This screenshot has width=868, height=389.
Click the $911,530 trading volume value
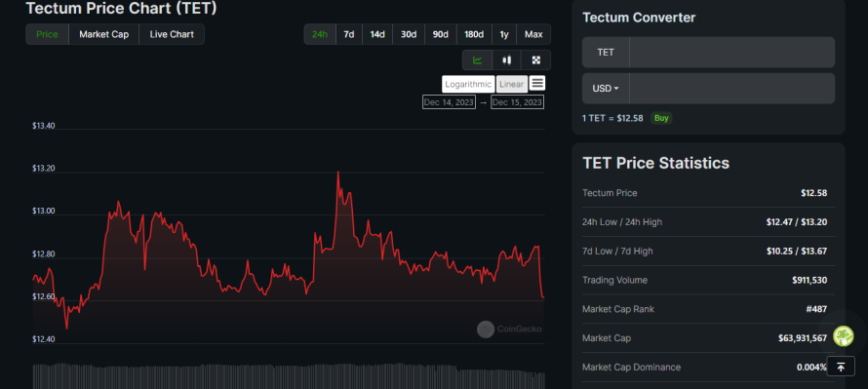point(809,280)
